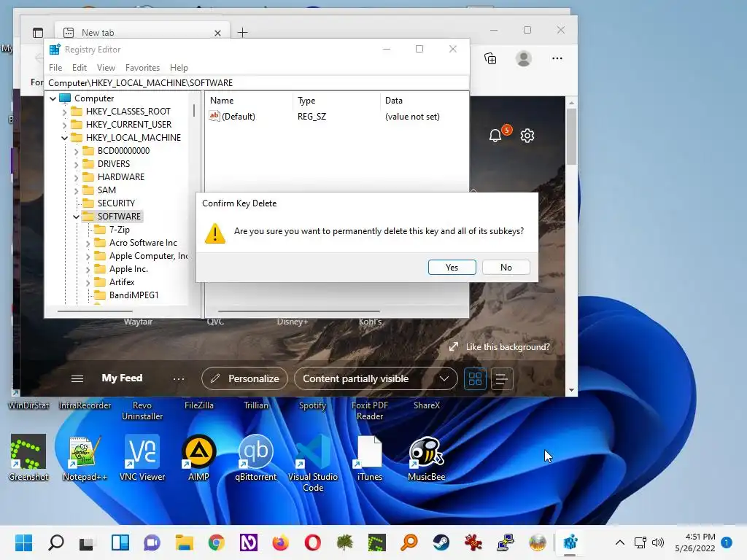The height and width of the screenshot is (560, 747).
Task: Open the Windows Start menu
Action: (x=23, y=542)
